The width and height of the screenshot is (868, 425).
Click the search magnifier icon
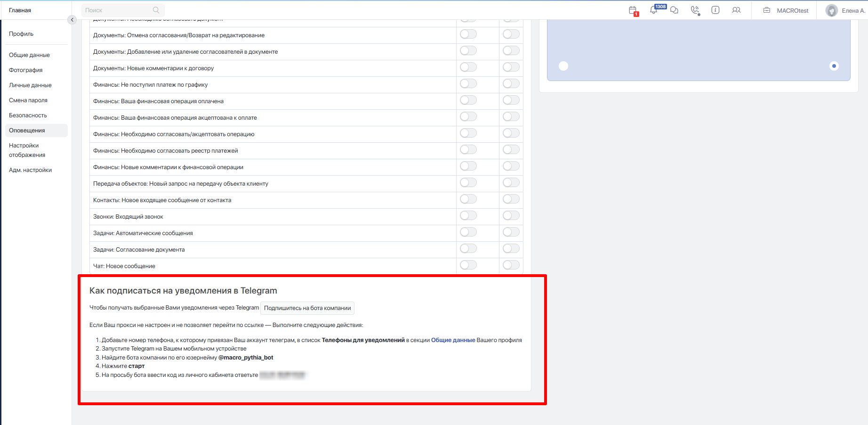pos(156,10)
